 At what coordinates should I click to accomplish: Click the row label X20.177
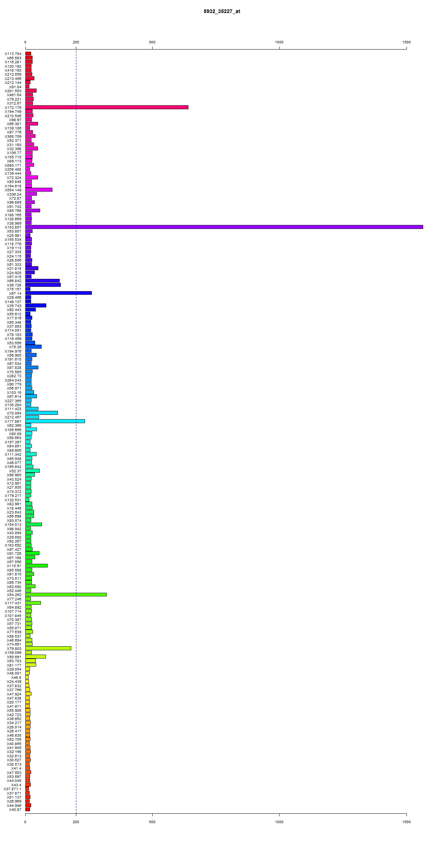14,702
